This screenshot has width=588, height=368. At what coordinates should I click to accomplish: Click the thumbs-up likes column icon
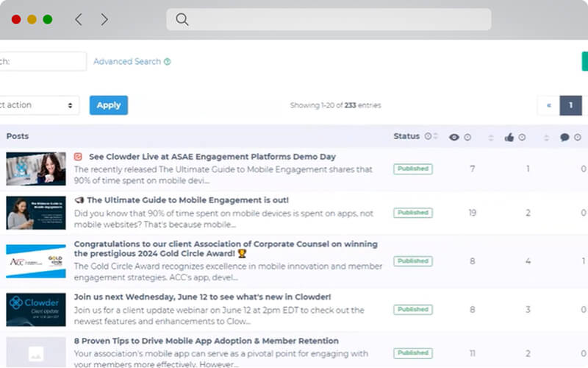509,138
